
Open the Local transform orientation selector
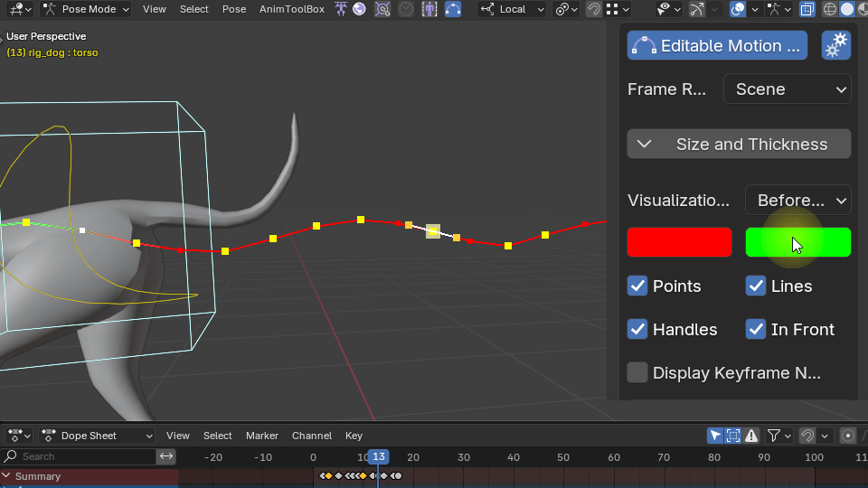tap(512, 9)
